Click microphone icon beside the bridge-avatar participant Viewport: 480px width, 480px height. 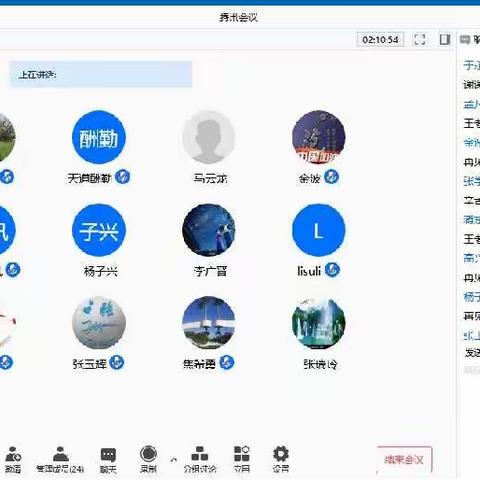point(227,362)
